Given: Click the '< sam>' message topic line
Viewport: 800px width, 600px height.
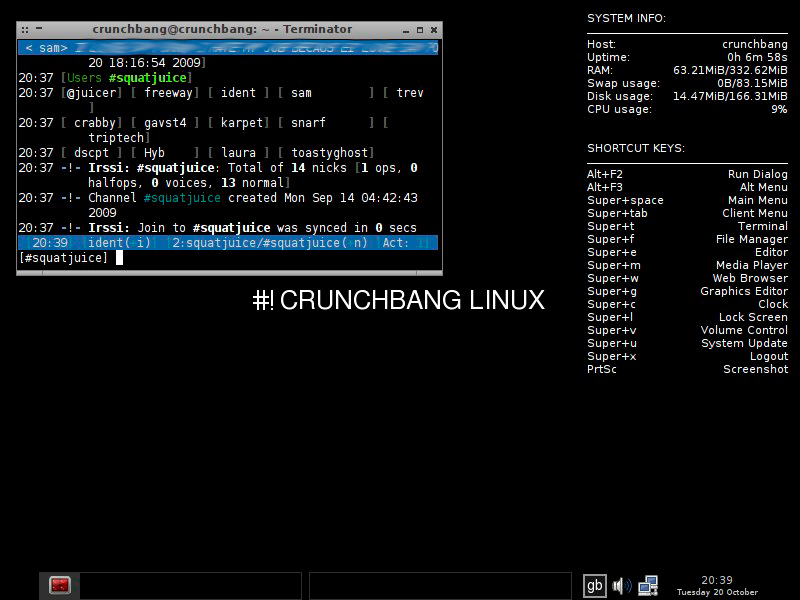Looking at the screenshot, I should click(x=228, y=48).
